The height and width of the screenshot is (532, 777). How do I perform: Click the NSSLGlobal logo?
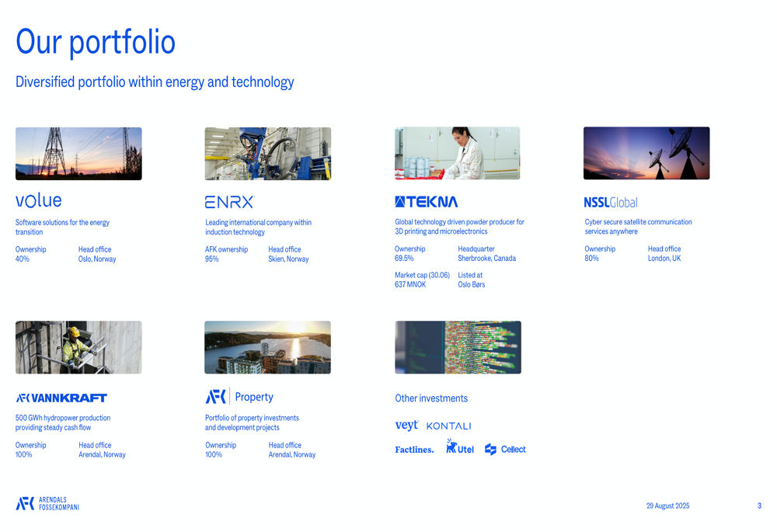pos(611,202)
